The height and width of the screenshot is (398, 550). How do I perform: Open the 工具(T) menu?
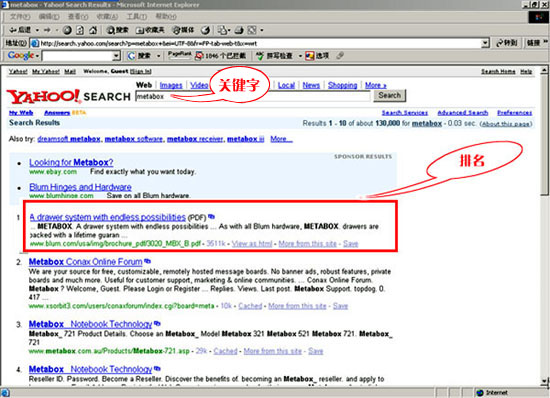point(136,16)
